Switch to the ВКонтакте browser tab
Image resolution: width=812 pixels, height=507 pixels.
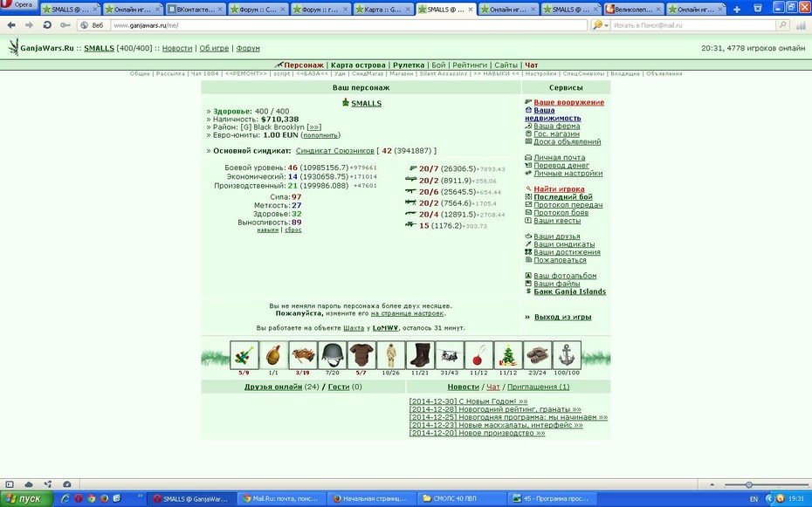click(x=196, y=10)
